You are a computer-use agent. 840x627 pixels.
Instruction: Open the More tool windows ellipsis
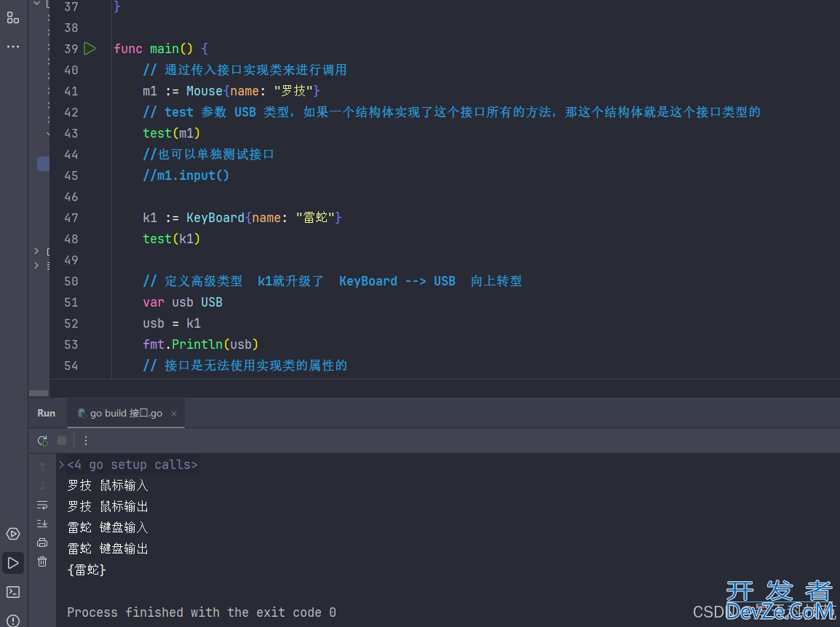click(13, 47)
